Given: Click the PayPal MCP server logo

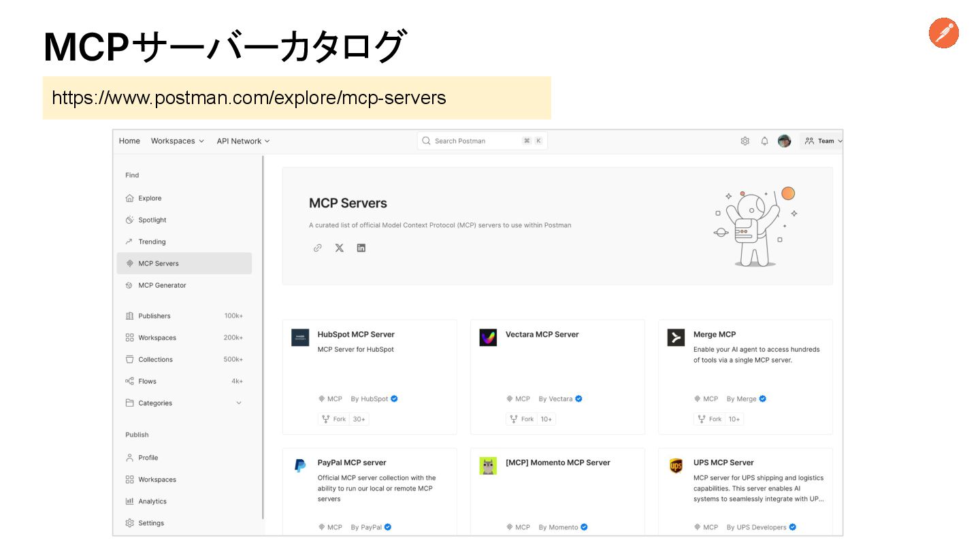Looking at the screenshot, I should tap(300, 466).
